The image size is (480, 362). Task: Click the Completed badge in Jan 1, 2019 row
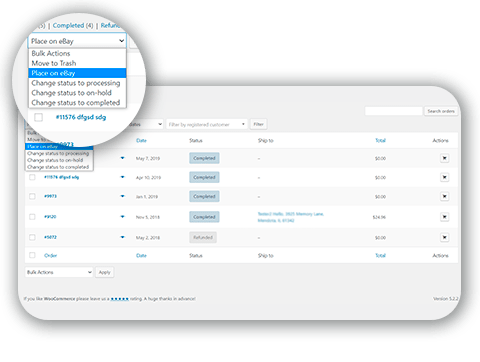[x=204, y=196]
